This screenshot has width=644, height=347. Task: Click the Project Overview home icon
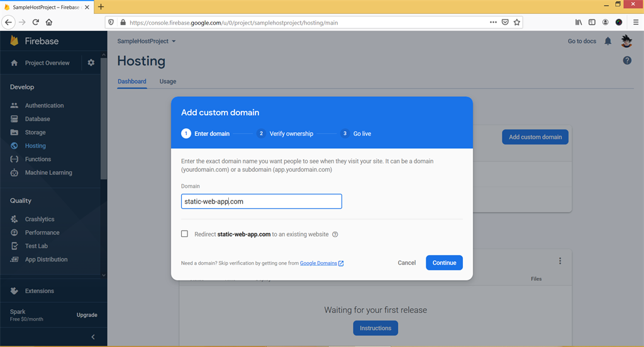click(14, 63)
